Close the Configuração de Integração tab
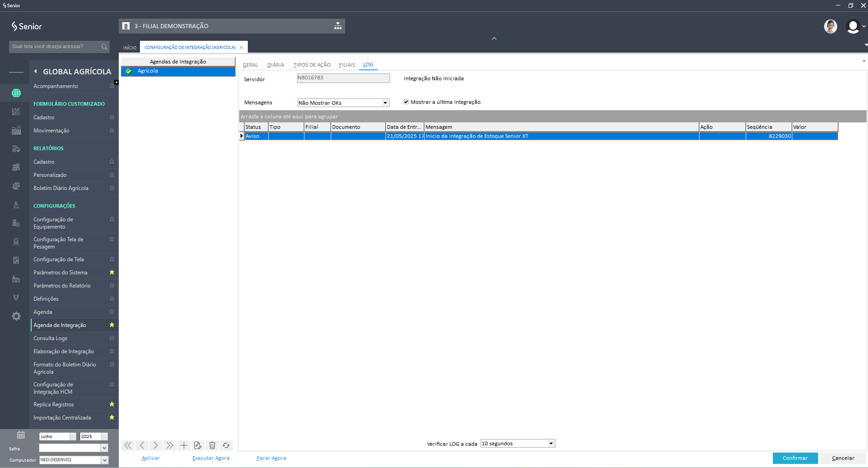The width and height of the screenshot is (868, 468). pos(241,48)
